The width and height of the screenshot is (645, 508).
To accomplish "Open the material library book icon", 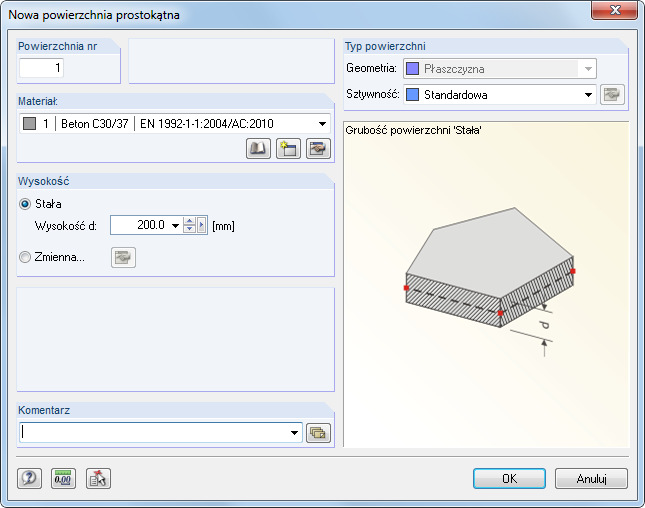I will pos(258,148).
